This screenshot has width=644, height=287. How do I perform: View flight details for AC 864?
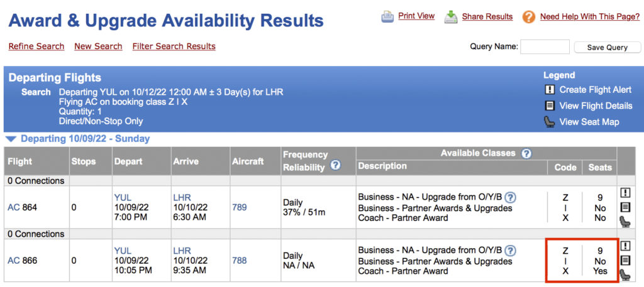626,207
